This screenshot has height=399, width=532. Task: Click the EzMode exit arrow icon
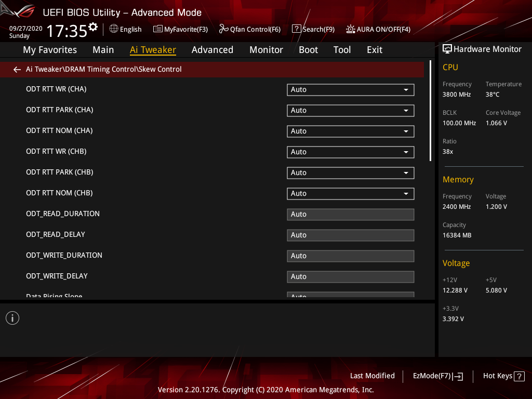[x=458, y=376]
